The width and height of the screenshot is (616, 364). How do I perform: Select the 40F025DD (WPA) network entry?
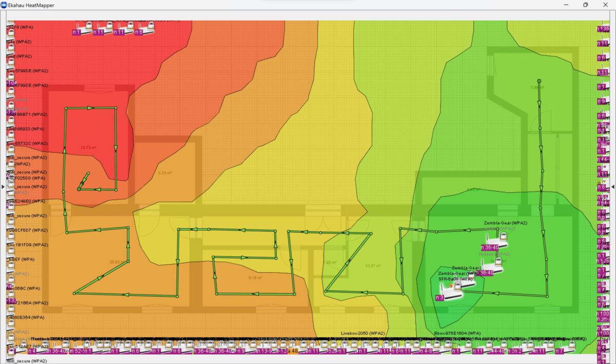pos(26,177)
